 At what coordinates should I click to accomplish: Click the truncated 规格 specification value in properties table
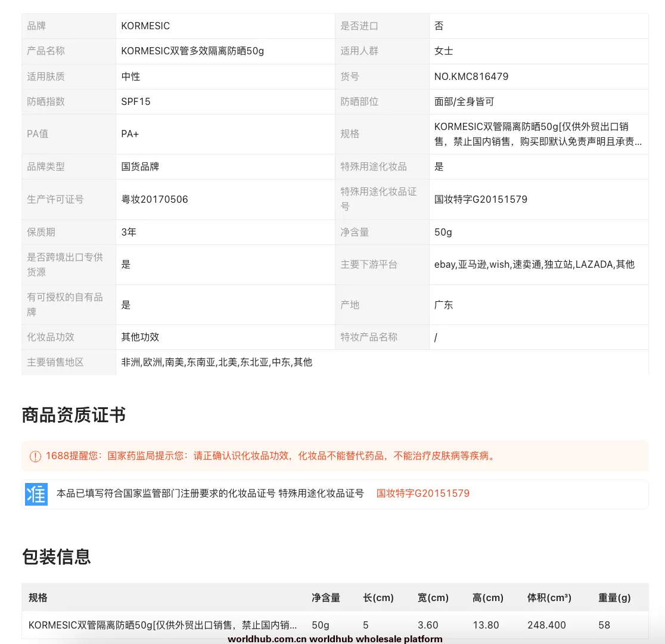click(537, 134)
